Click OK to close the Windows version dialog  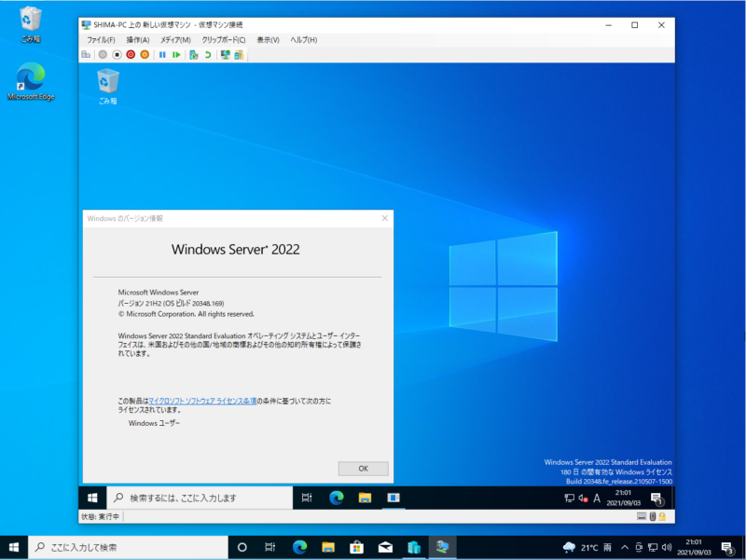[363, 468]
